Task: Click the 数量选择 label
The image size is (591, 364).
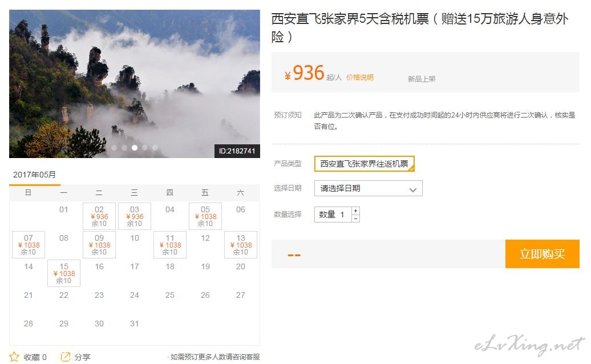Action: [x=288, y=215]
